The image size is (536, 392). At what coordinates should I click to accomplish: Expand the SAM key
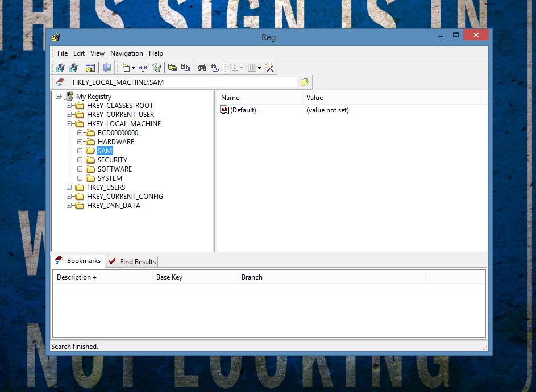(80, 151)
